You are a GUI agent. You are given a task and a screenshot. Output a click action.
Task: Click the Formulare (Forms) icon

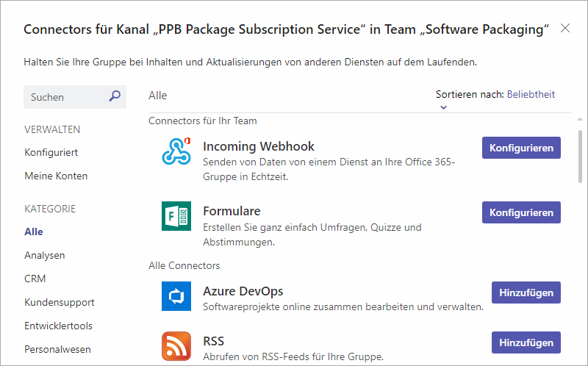click(176, 216)
